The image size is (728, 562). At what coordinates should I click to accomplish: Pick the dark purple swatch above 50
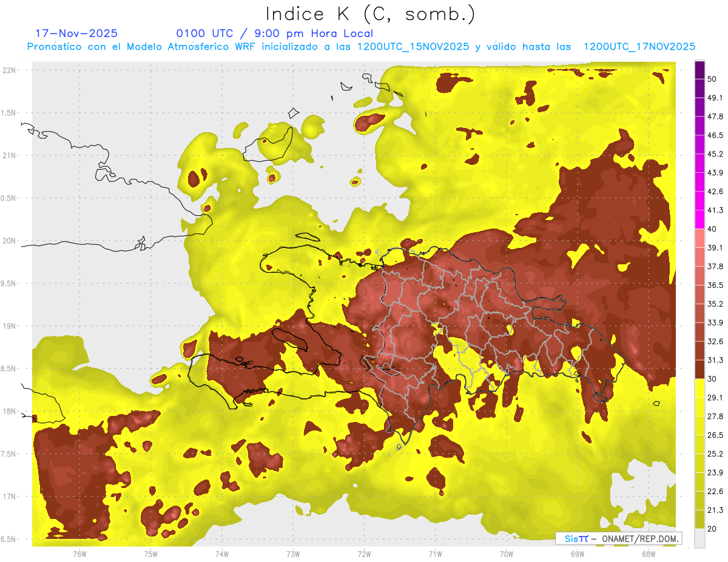[699, 70]
